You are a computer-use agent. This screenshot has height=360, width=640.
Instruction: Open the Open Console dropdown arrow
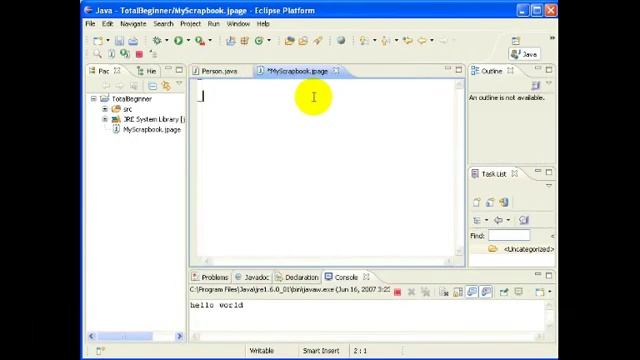[x=550, y=292]
